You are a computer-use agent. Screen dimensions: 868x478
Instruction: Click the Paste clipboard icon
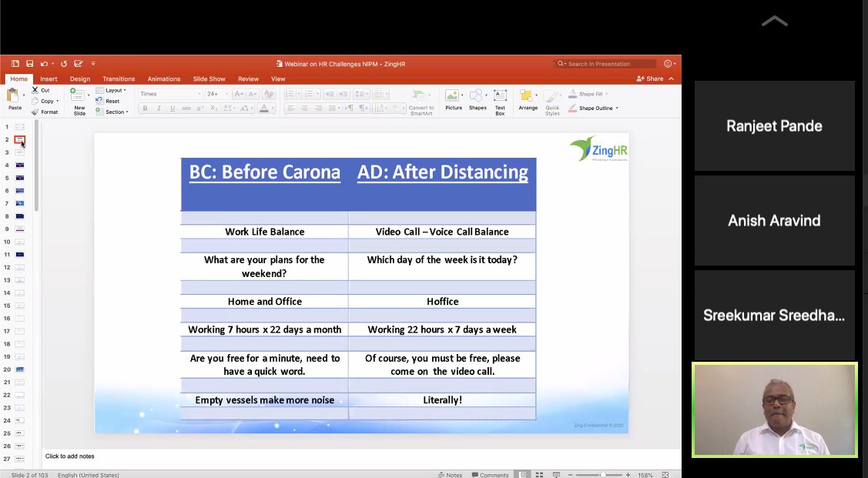pos(12,95)
